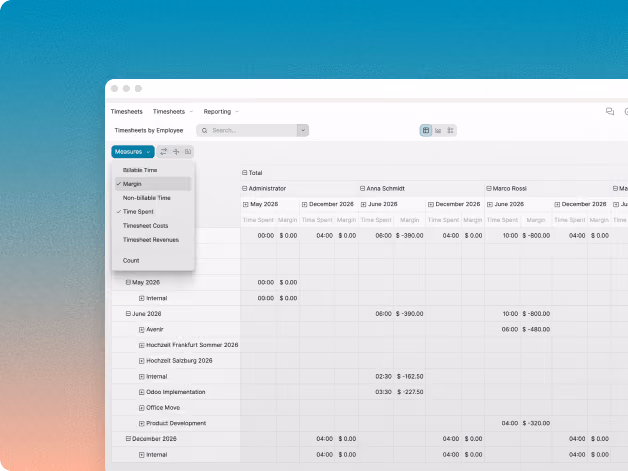Open the chat messages icon
The image size is (628, 471).
(610, 111)
